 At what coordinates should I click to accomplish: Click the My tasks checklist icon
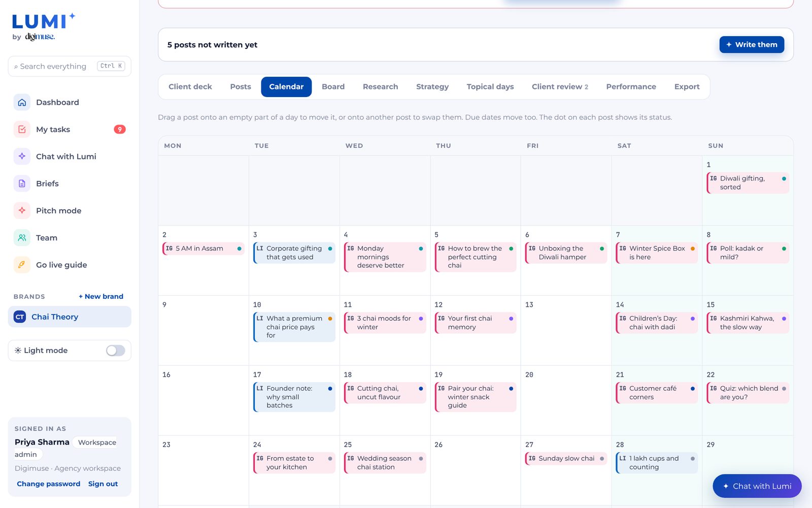click(22, 129)
